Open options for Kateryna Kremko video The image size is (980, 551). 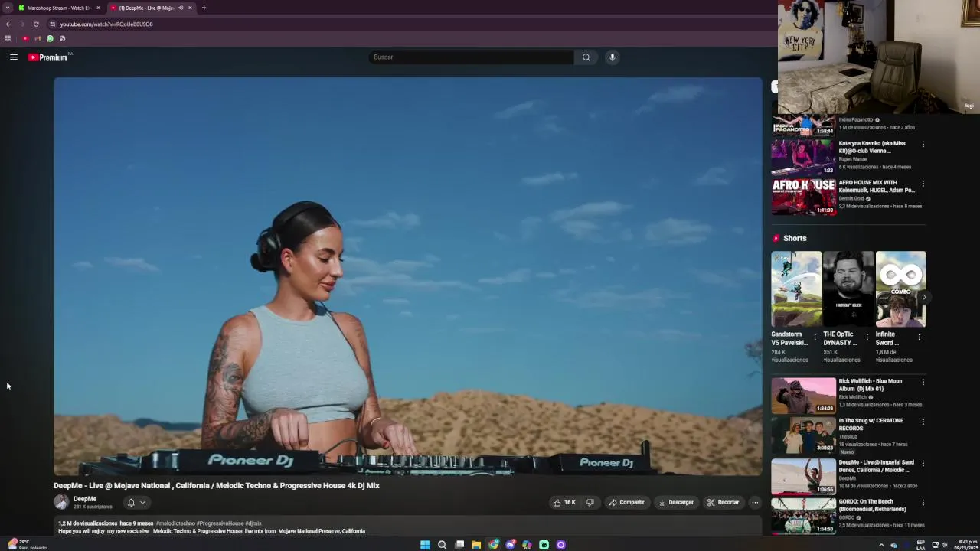pos(923,145)
